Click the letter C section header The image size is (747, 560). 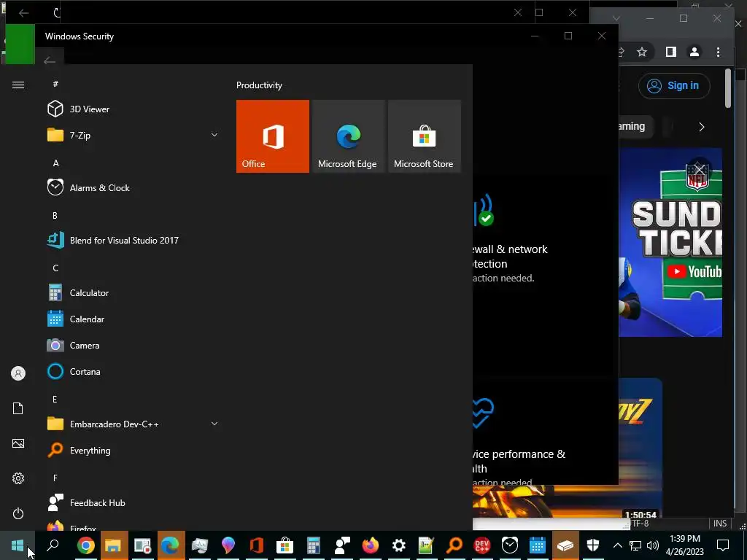[x=55, y=268]
